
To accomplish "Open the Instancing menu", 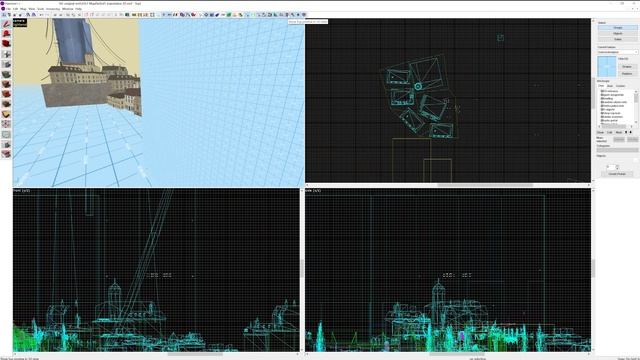I will [x=53, y=9].
